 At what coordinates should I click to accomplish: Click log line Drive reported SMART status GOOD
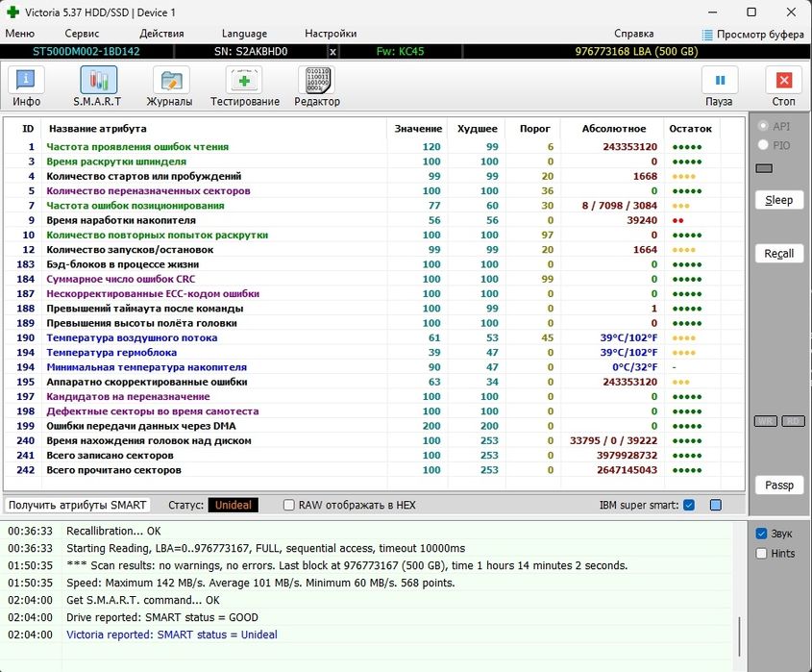coord(162,617)
